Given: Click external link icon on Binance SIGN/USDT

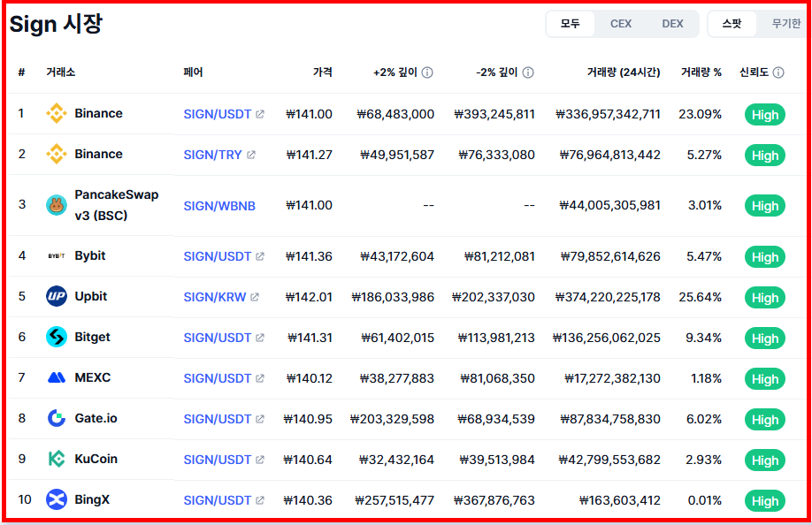Looking at the screenshot, I should pos(260,114).
